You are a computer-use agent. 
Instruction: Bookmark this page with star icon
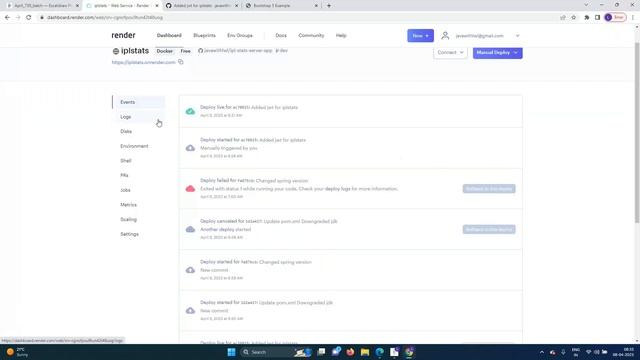(x=573, y=18)
